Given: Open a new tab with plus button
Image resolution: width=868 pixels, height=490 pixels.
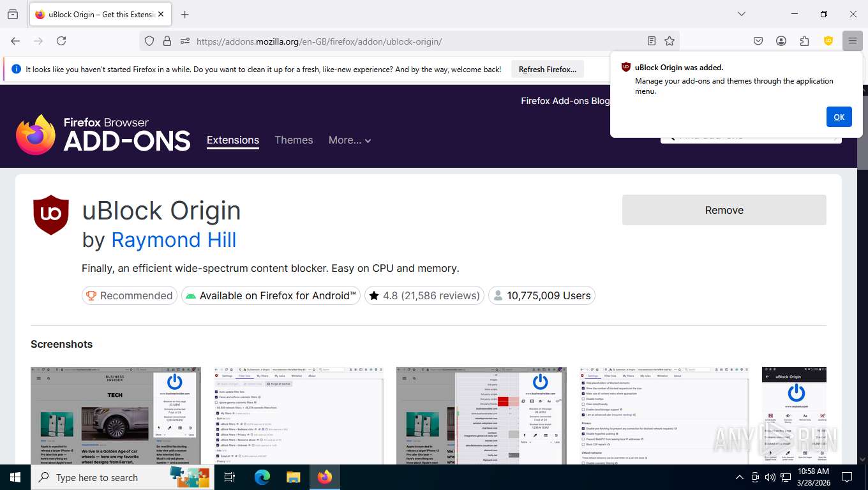Looking at the screenshot, I should pos(184,14).
